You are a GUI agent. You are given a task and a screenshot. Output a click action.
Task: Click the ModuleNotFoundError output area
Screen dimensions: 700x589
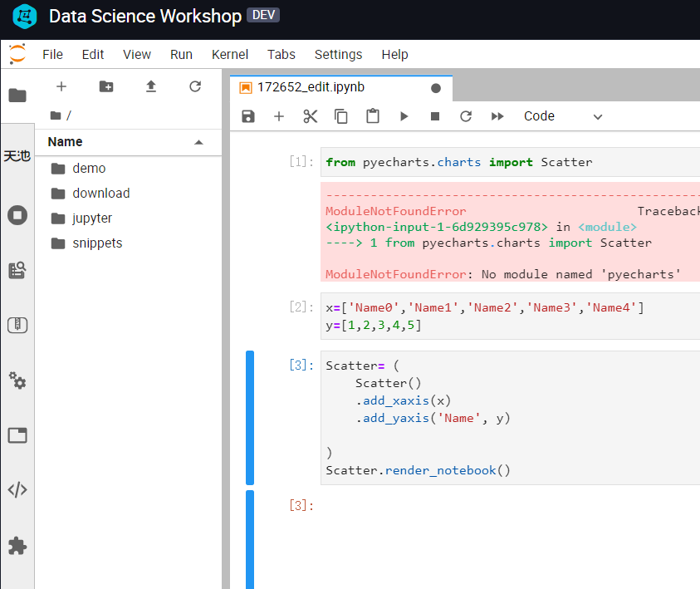[x=510, y=232]
